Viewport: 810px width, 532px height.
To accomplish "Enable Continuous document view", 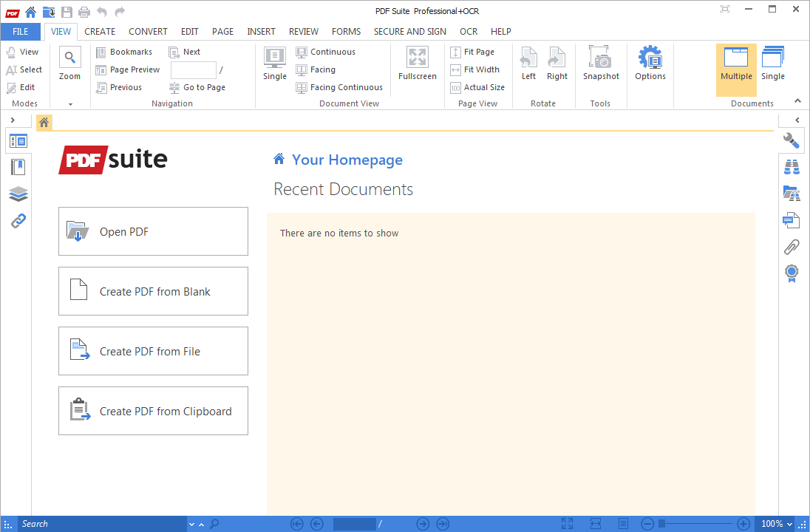I will 325,52.
